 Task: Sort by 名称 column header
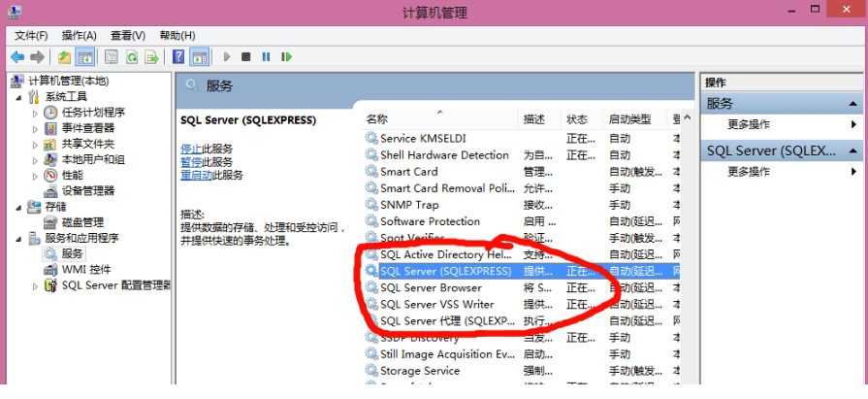click(440, 119)
